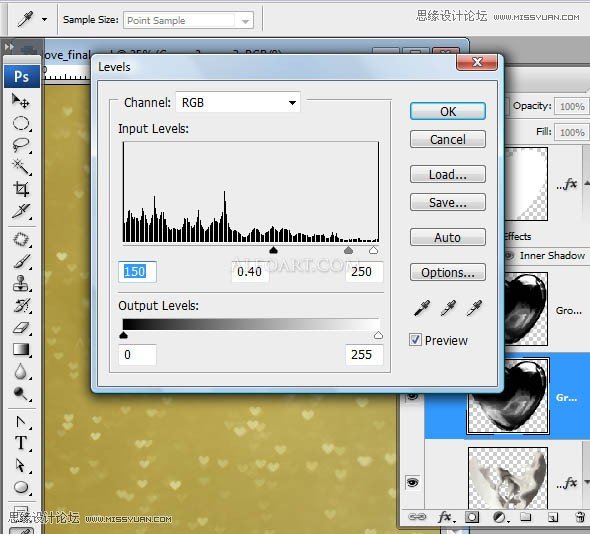Select the Magic Wand tool
Screen dimensions: 590x534
click(x=21, y=167)
